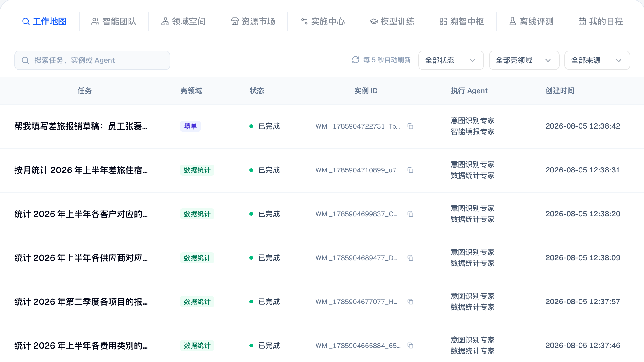Switch to the 模型训练 tab
Viewport: 644px width, 362px height.
(x=392, y=21)
